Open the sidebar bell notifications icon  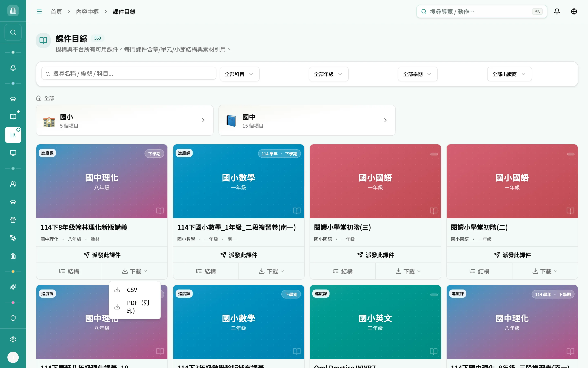[x=13, y=68]
